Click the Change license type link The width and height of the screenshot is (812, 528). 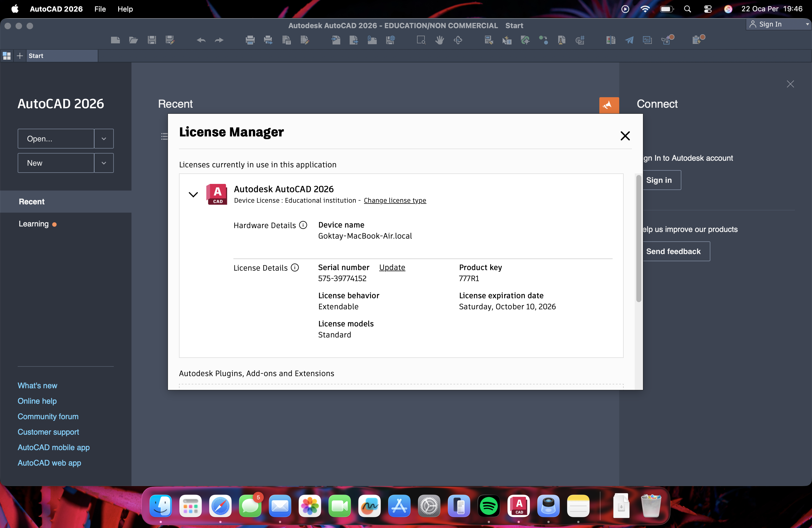click(395, 200)
